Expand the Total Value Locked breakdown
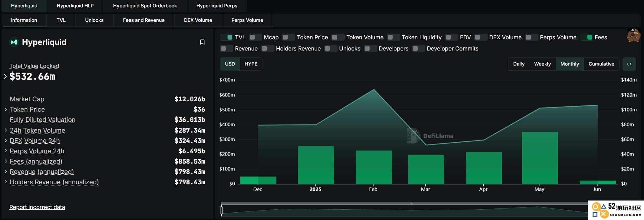Image resolution: width=644 pixels, height=220 pixels. point(5,76)
